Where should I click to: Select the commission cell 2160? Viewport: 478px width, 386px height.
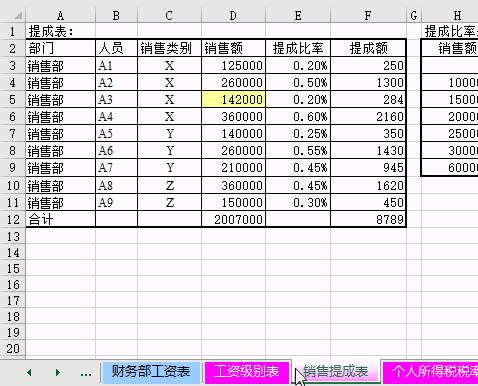(368, 116)
